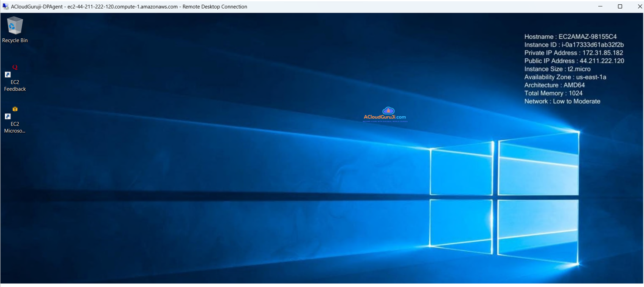Open the Recycle Bin desktop icon
The width and height of the screenshot is (644, 287).
point(14,26)
